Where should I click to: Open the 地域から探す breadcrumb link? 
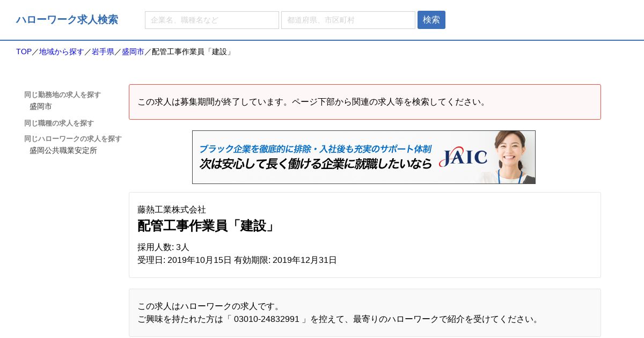[x=62, y=52]
